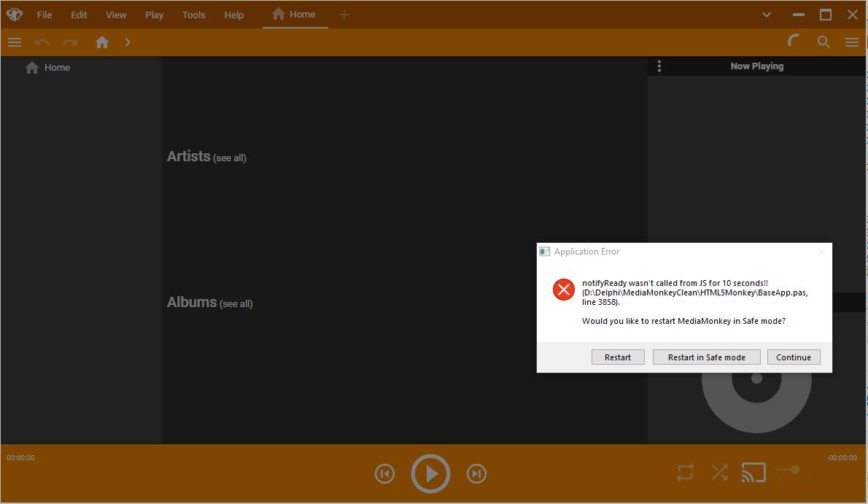This screenshot has height=504, width=868.
Task: Add a new tab with plus
Action: [344, 15]
